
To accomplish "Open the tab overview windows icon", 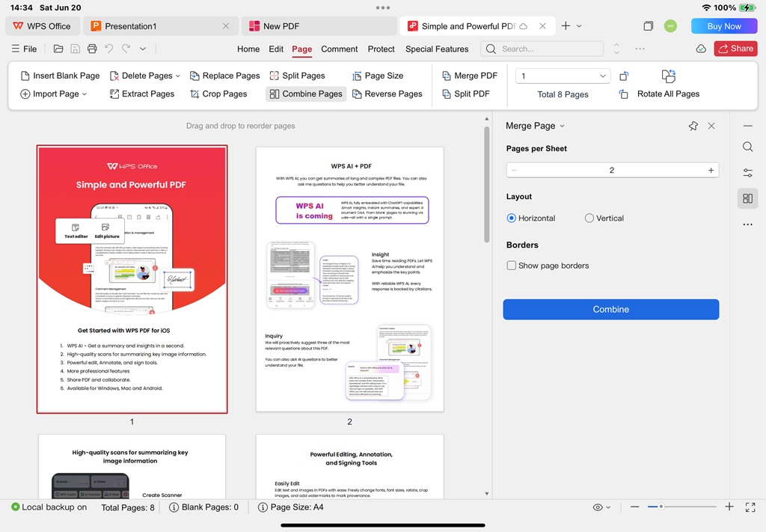I will pos(649,26).
